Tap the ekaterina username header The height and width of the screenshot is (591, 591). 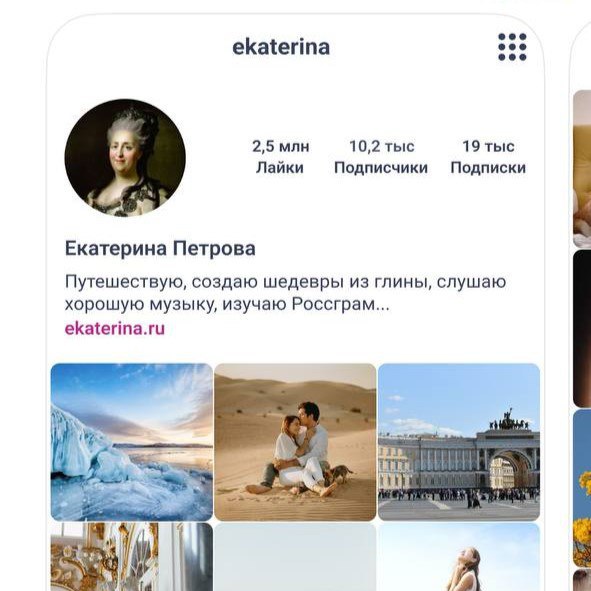click(x=281, y=47)
